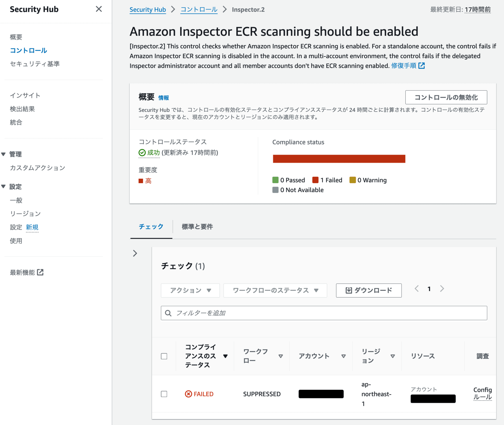
Task: Click the フィルターを追加 search input field
Action: (324, 313)
